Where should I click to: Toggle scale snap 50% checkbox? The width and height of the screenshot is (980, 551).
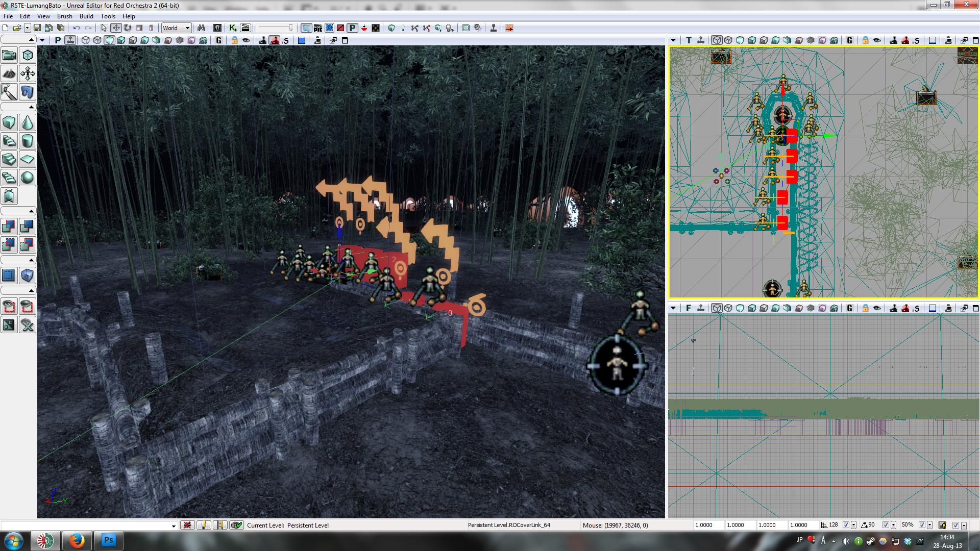coord(922,525)
